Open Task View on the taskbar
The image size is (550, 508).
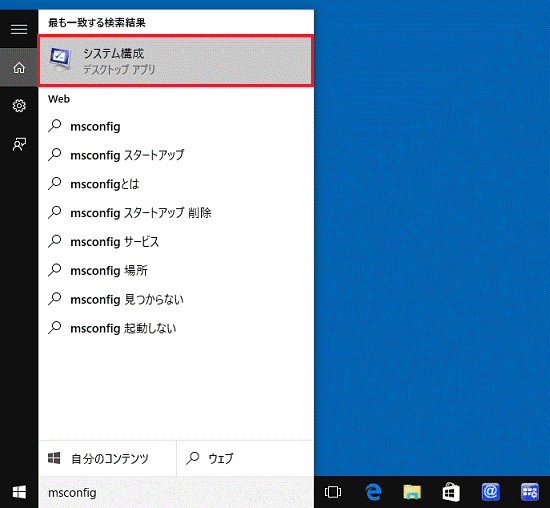coord(333,492)
